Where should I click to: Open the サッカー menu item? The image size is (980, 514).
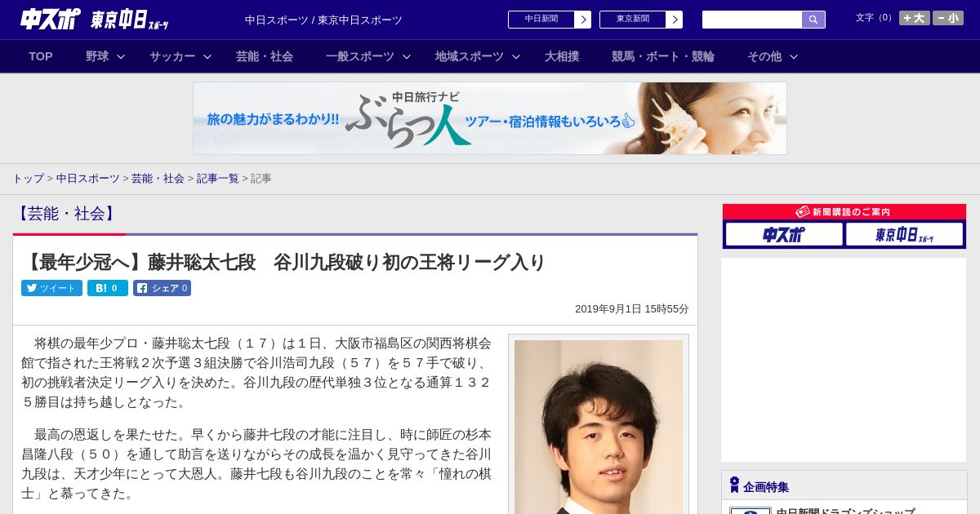[x=172, y=56]
